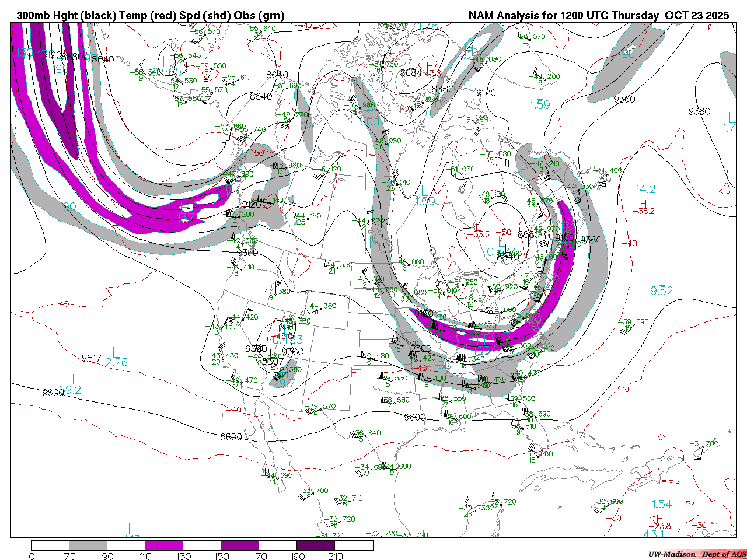Click the 9600 contour label near left edge

coord(53,393)
